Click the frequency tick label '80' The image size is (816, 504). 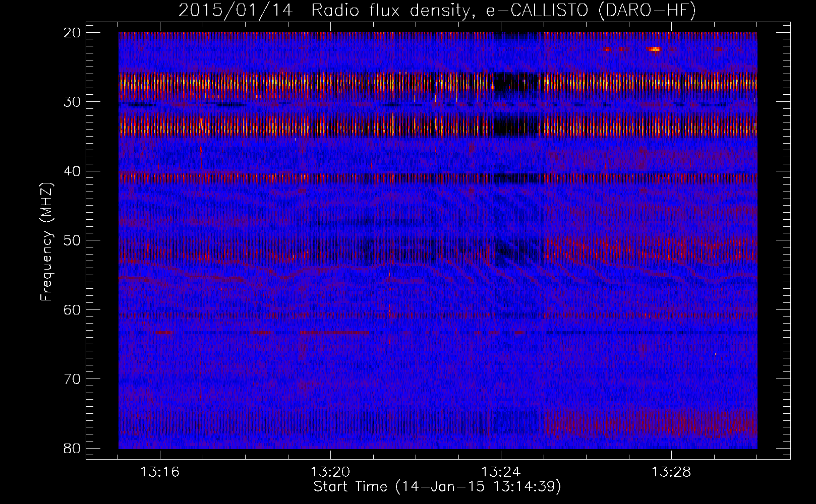pyautogui.click(x=73, y=449)
